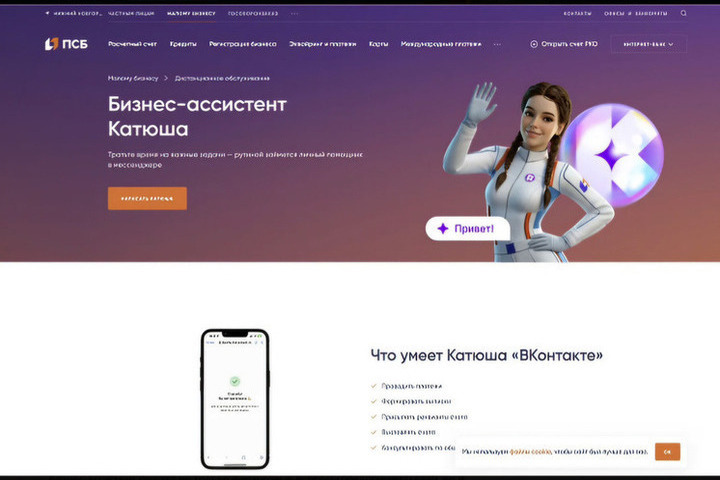720x480 pixels.
Task: Click the sparkle star in Привет bubble
Action: click(x=443, y=228)
